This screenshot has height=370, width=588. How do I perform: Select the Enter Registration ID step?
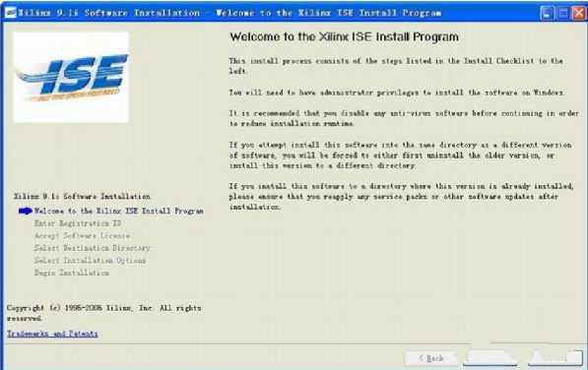[78, 223]
